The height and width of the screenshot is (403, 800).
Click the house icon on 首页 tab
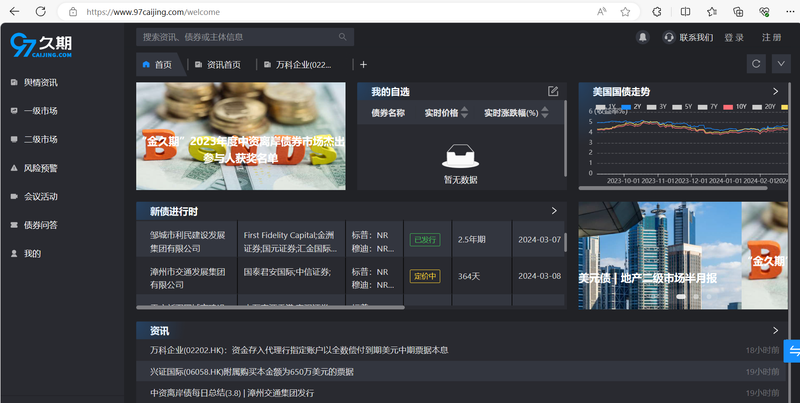tap(146, 65)
